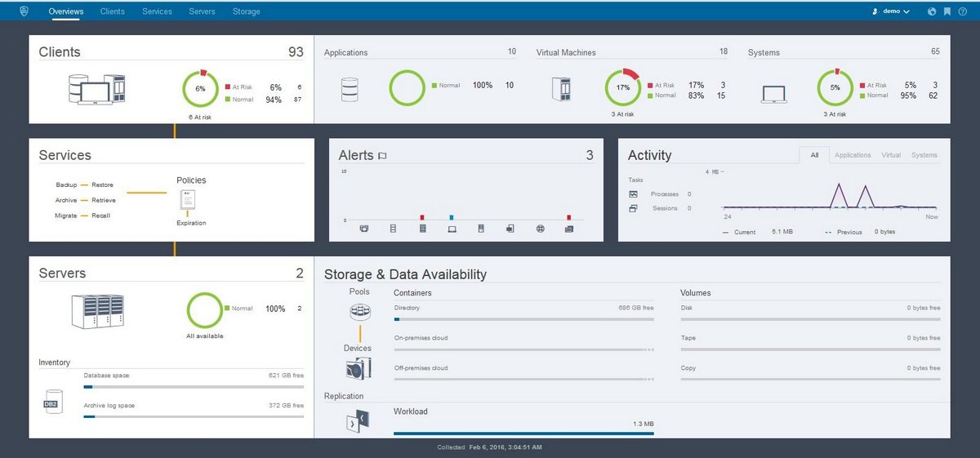
Task: Click the Sessions icon under Tasks
Action: [x=633, y=208]
